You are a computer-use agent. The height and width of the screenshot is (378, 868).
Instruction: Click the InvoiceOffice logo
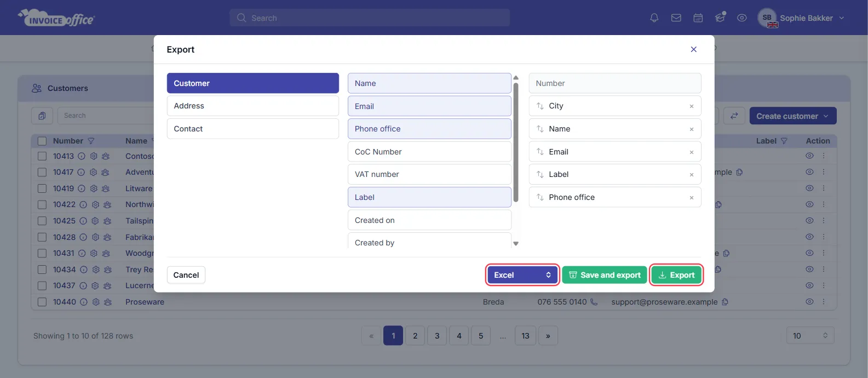pos(56,18)
